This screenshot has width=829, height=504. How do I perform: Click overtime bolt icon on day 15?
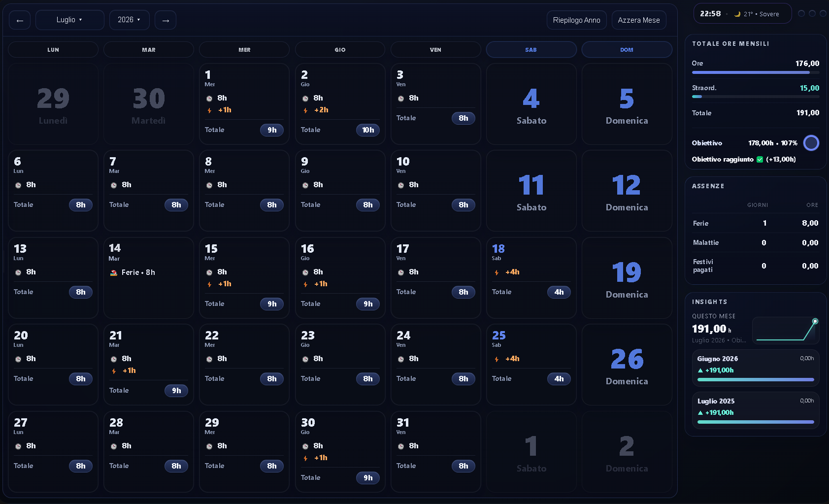[209, 284]
